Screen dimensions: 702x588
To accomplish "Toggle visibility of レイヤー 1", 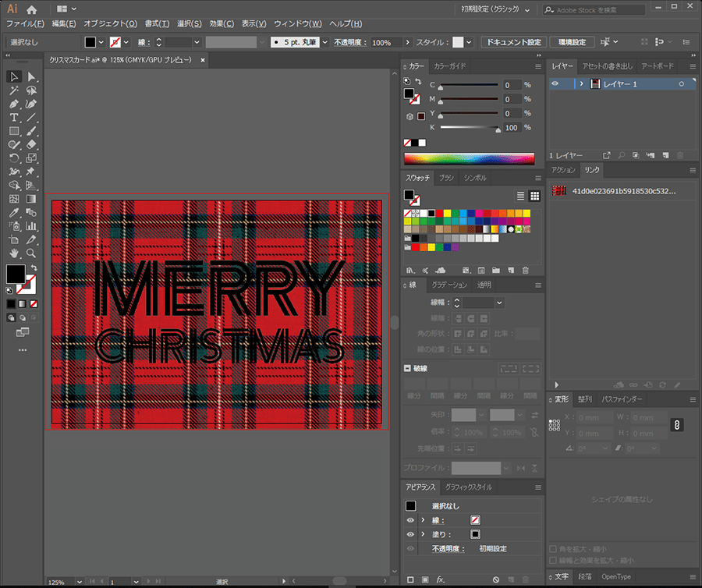I will [x=555, y=83].
